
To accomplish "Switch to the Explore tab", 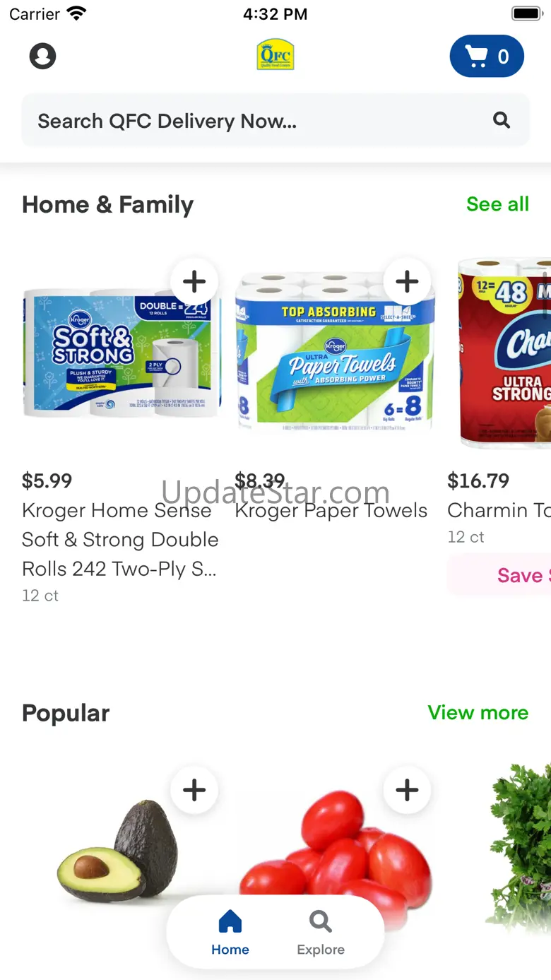I will [x=321, y=933].
